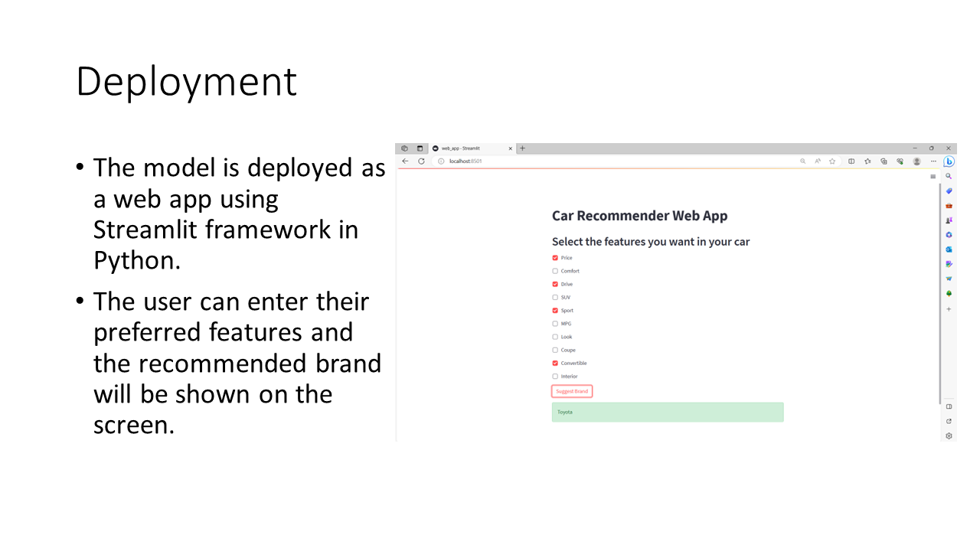
Task: Open the tab actions menu icon
Action: (x=404, y=148)
